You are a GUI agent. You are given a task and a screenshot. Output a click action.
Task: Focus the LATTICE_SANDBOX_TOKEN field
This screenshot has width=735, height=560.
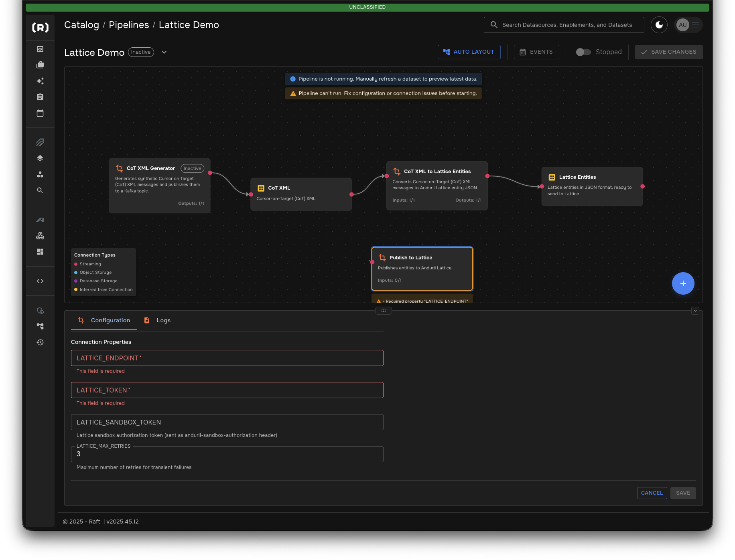click(227, 422)
